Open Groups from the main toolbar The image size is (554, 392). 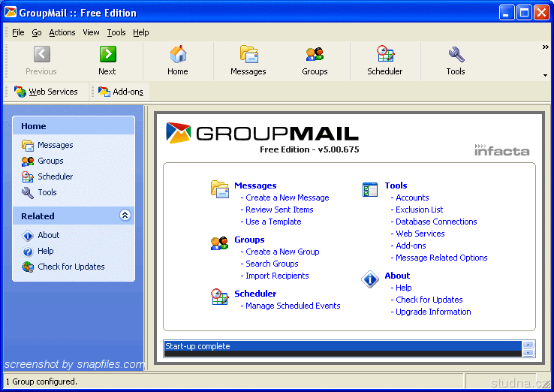tap(315, 60)
